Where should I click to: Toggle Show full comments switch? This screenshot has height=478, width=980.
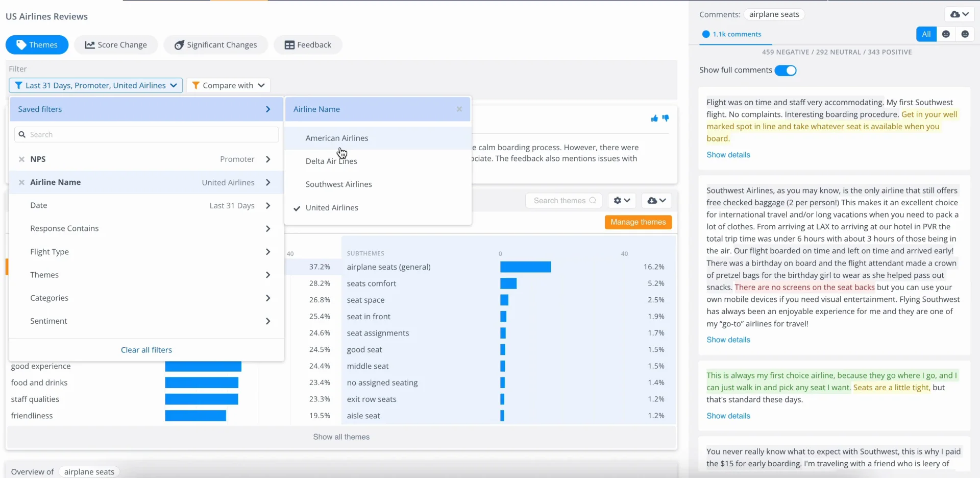tap(786, 70)
